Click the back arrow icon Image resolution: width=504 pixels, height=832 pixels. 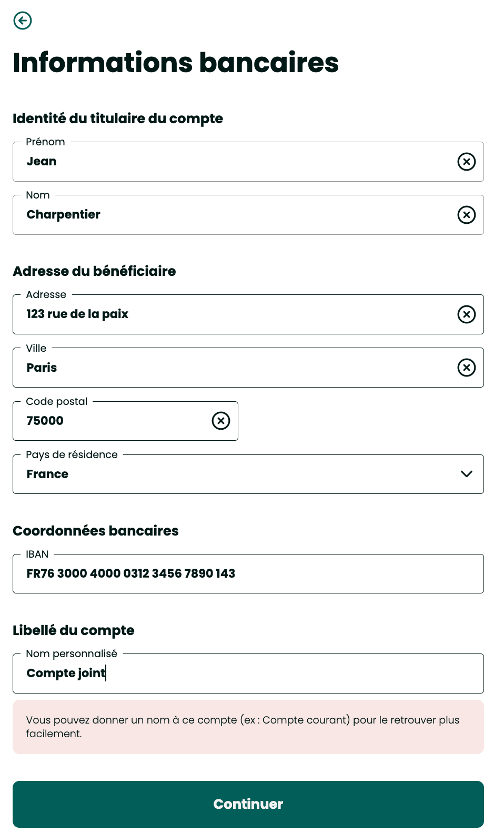pos(23,21)
